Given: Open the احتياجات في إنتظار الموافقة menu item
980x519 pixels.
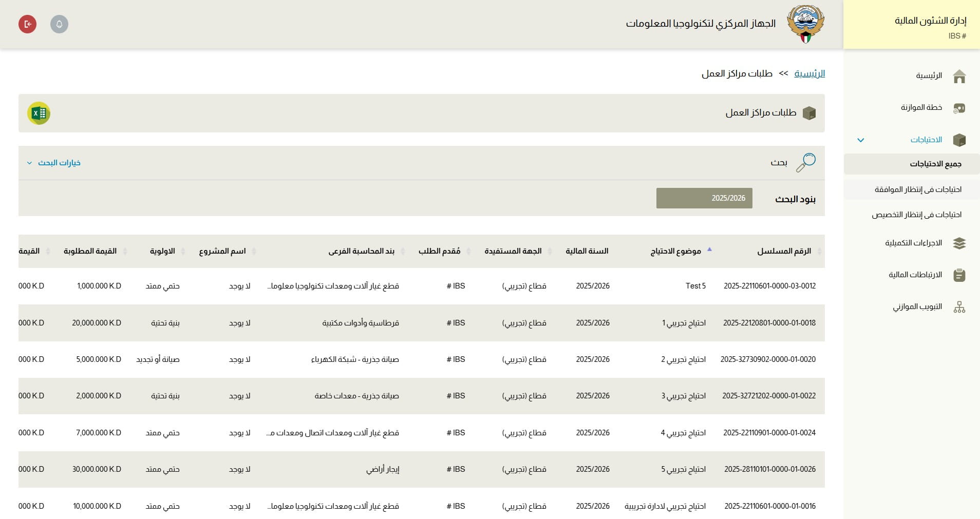Looking at the screenshot, I should (919, 189).
